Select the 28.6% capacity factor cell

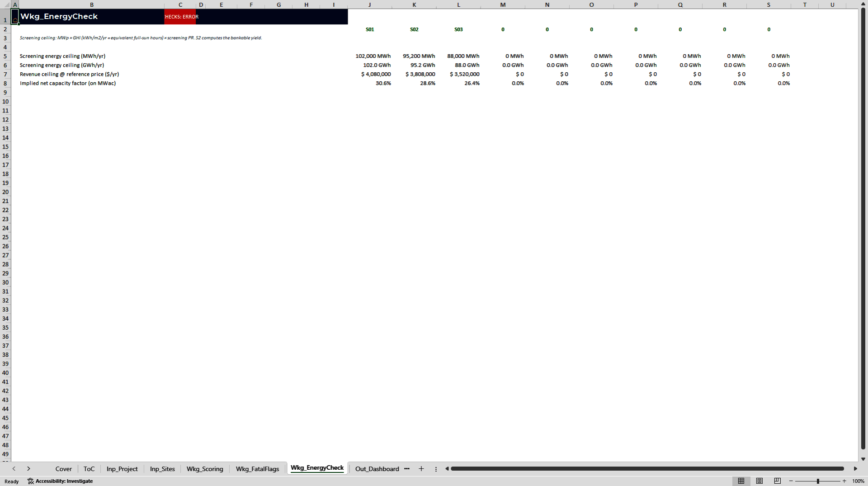click(x=414, y=83)
